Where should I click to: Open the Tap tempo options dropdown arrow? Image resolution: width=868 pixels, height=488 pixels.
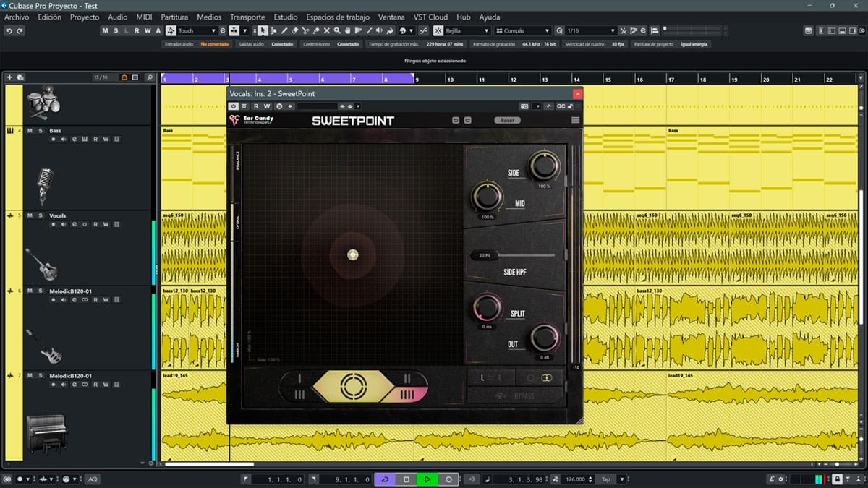(x=622, y=479)
